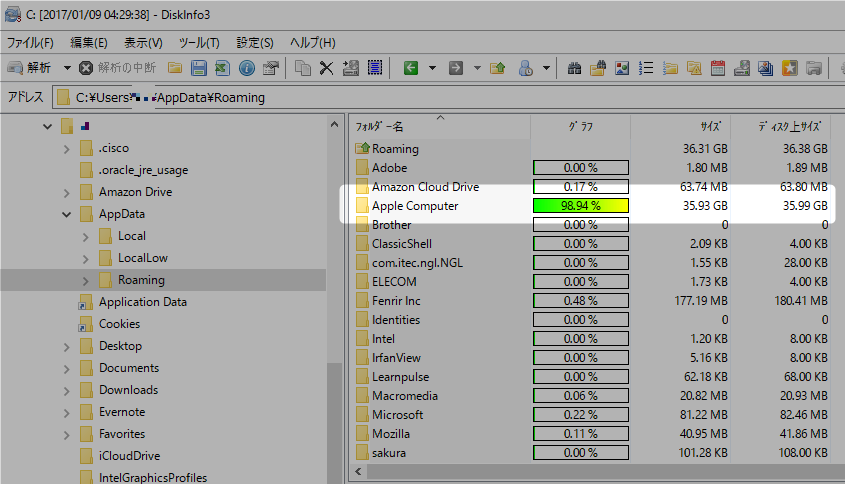The height and width of the screenshot is (484, 845).
Task: Open the back history dropdown arrow
Action: point(432,68)
